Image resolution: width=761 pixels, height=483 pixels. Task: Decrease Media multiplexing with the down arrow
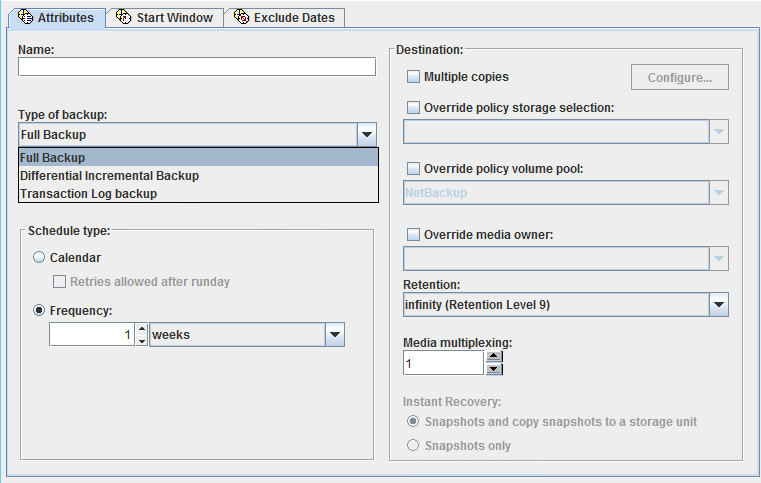[494, 369]
